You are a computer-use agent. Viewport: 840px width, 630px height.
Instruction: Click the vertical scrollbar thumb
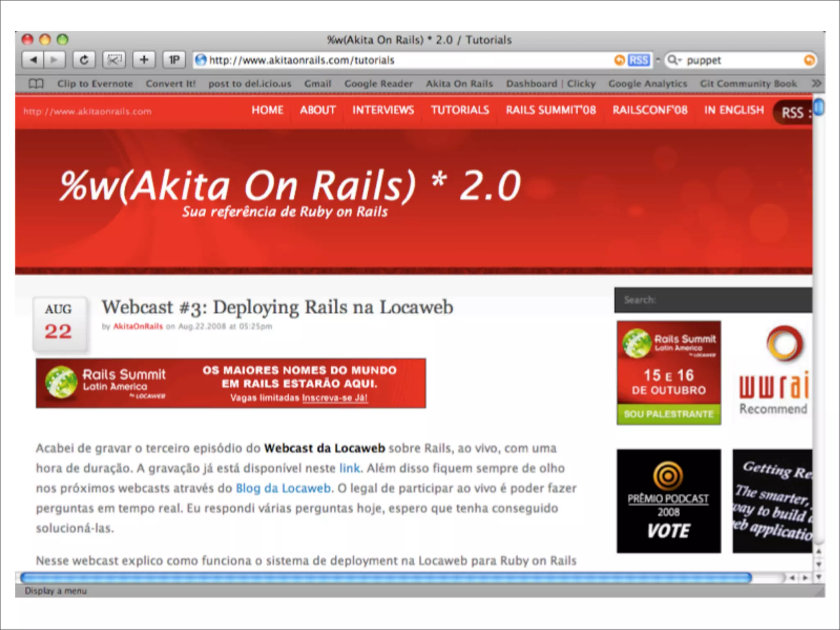point(819,107)
